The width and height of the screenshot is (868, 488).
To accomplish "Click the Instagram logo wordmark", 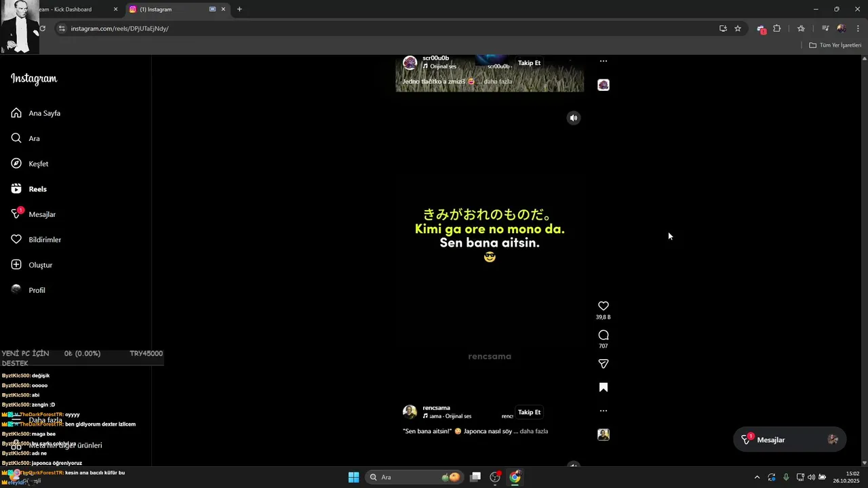I will (34, 79).
